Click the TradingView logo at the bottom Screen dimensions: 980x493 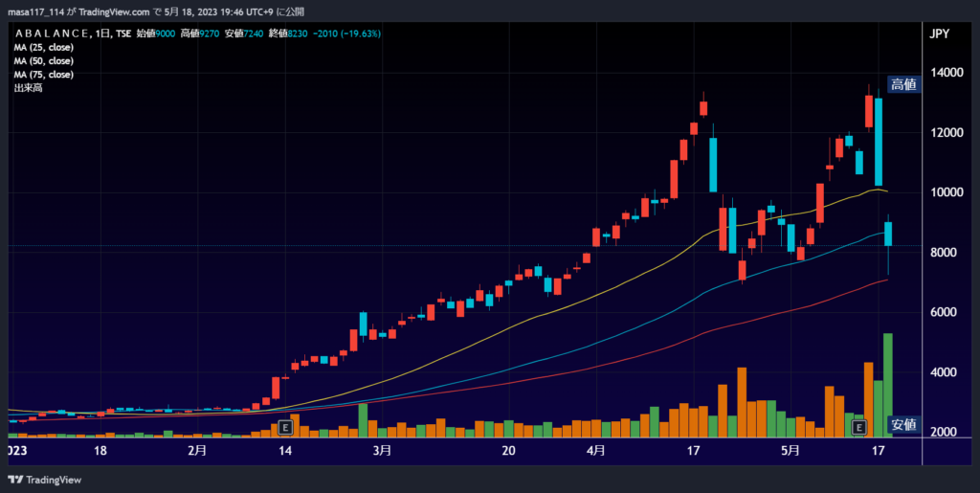click(x=44, y=480)
